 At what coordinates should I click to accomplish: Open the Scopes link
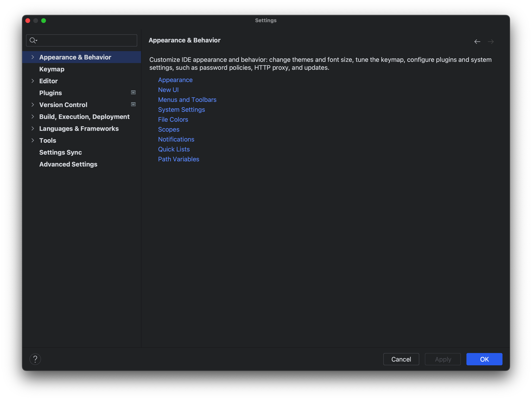click(x=169, y=129)
